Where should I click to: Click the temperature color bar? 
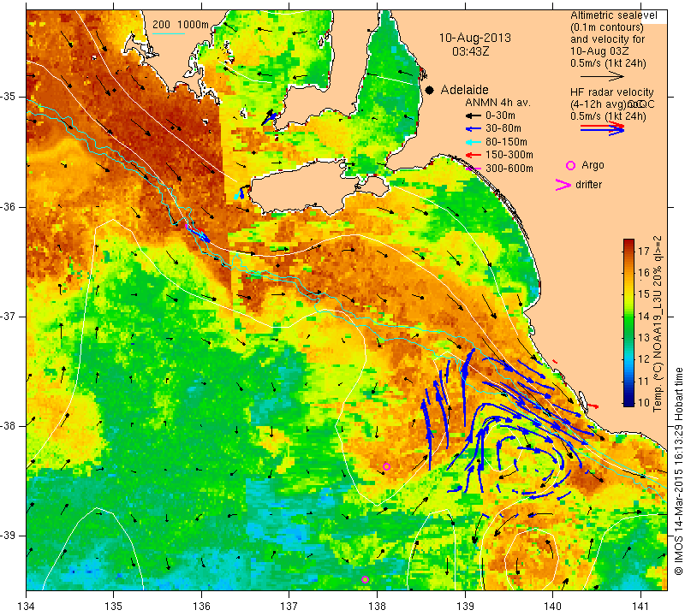pos(628,323)
